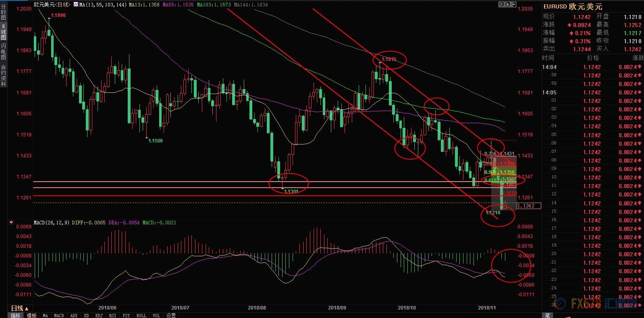Click the 现价 1.1242 current price value
The height and width of the screenshot is (318, 644).
point(582,17)
